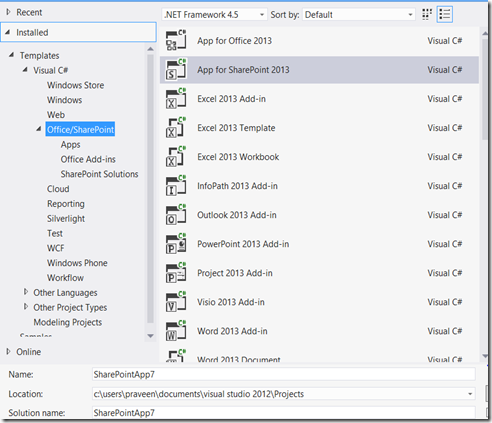Select the Windows tree item

(64, 100)
